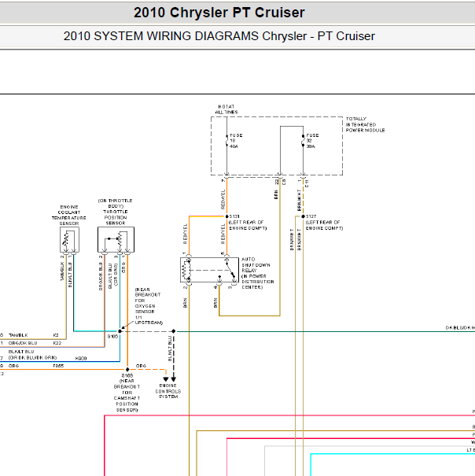Select the 'FUSE 18 40A' label

point(236,141)
